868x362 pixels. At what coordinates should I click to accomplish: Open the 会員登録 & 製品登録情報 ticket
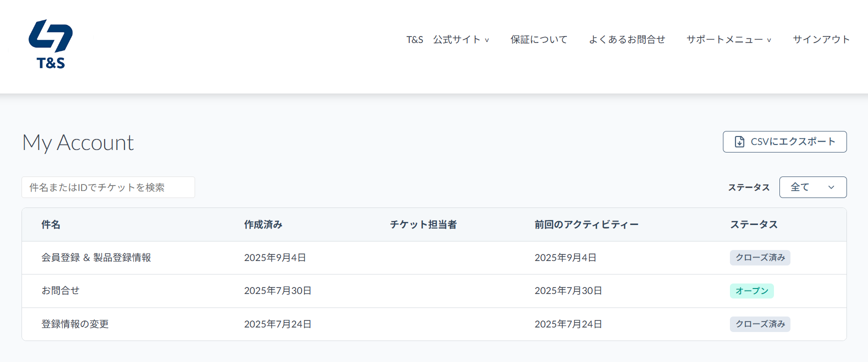(96, 258)
